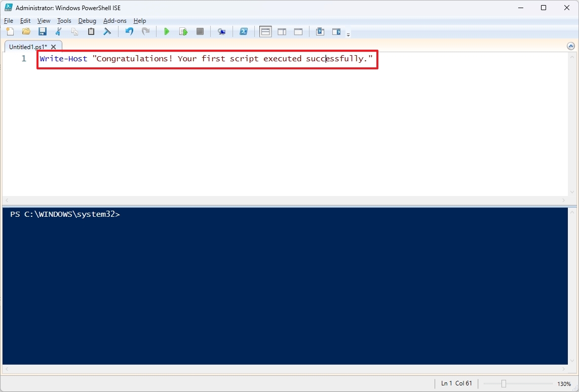Click script pane horizontal scrollbar right arrow

click(x=563, y=201)
